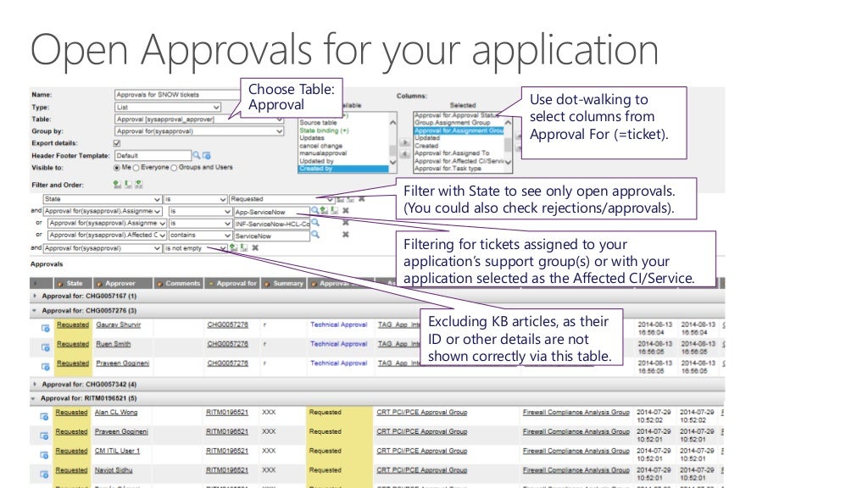Click State column header sort icon
The height and width of the screenshot is (488, 868).
click(60, 284)
